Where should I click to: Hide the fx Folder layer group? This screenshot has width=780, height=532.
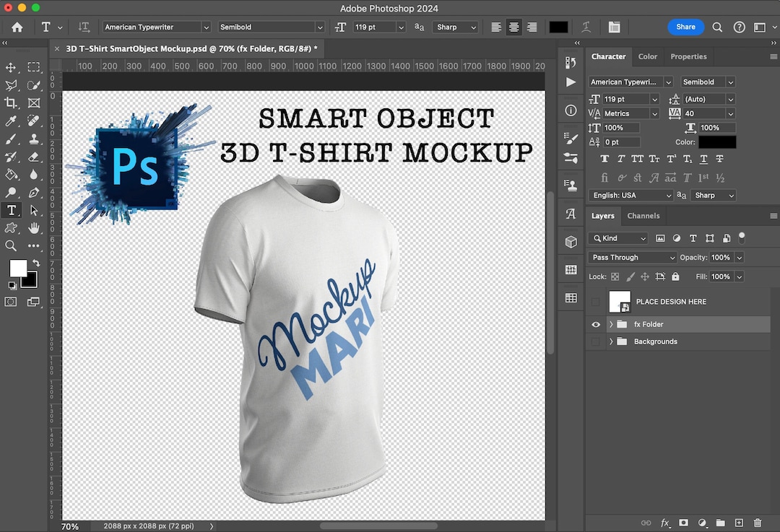[x=596, y=325]
